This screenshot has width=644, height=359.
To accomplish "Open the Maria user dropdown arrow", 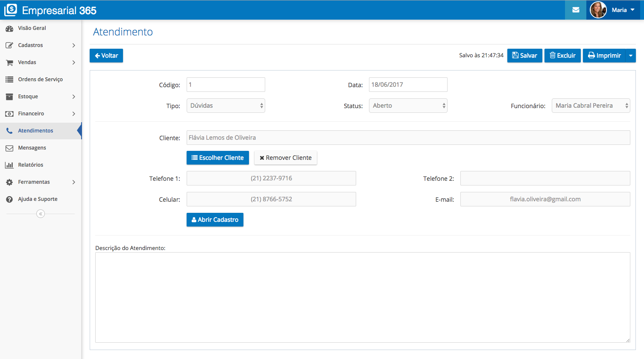I will pyautogui.click(x=632, y=10).
